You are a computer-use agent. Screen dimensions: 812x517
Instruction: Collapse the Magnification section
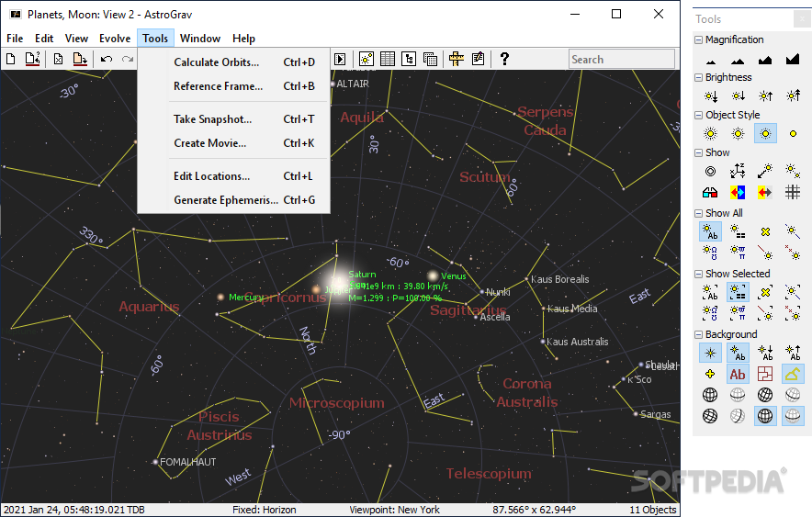[x=699, y=39]
